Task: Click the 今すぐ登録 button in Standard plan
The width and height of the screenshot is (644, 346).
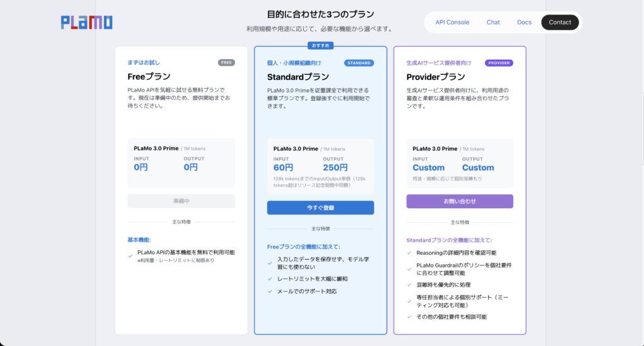Action: point(320,208)
